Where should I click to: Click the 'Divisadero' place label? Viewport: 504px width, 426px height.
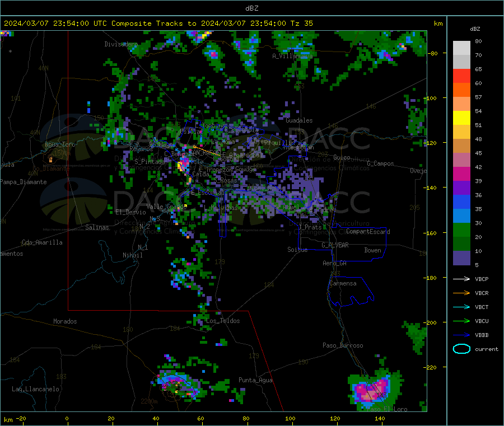tap(121, 44)
